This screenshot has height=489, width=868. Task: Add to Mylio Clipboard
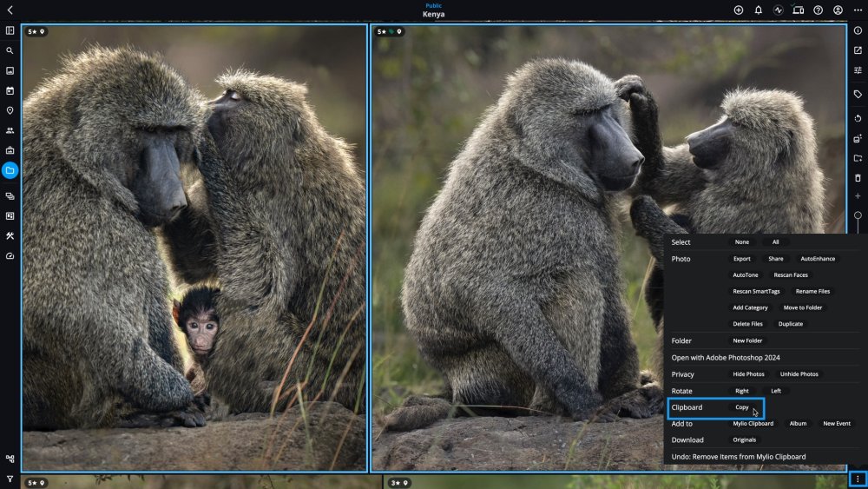pos(753,424)
